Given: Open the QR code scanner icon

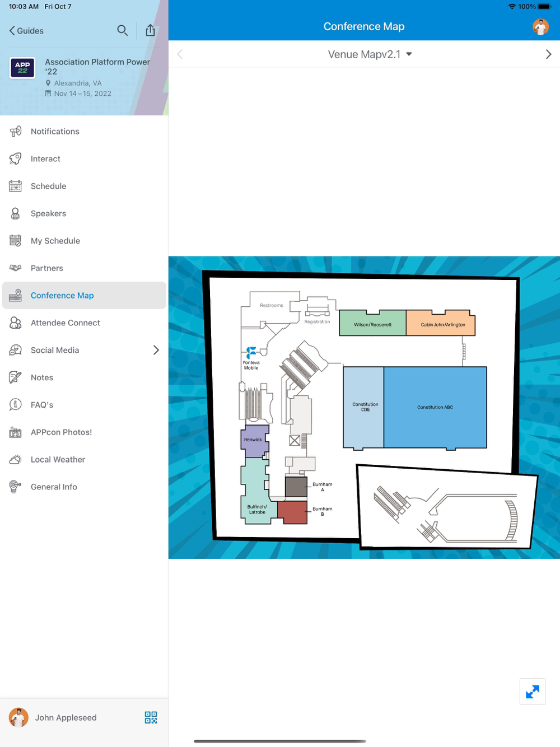Looking at the screenshot, I should [151, 717].
